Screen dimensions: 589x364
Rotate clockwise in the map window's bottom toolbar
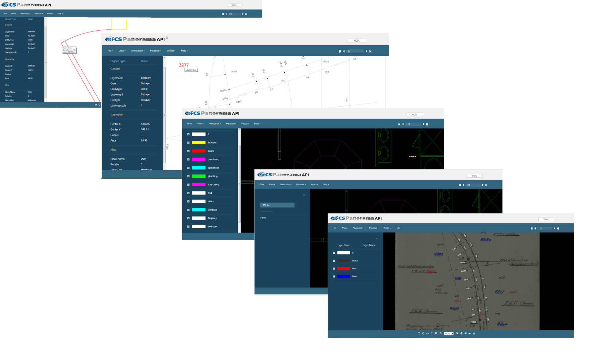click(423, 333)
